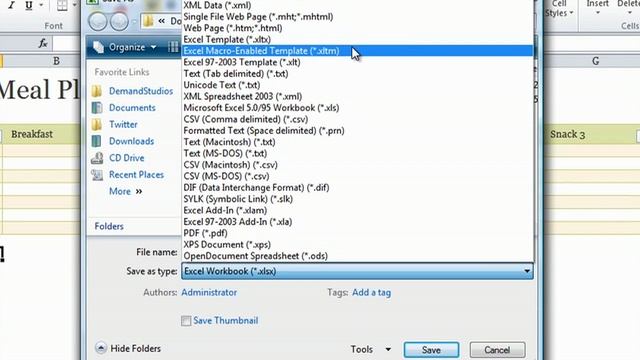Image resolution: width=640 pixels, height=360 pixels.
Task: Open Recent Places favorite link
Action: pyautogui.click(x=136, y=175)
